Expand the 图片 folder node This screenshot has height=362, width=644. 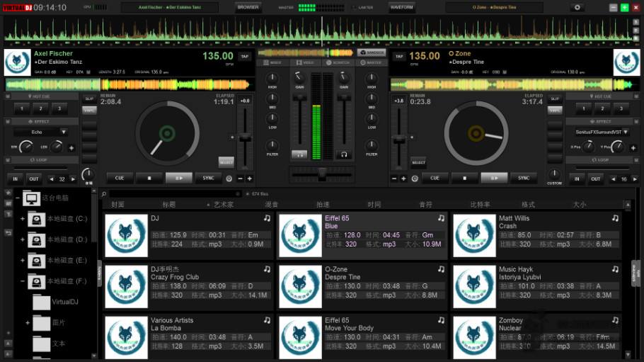pyautogui.click(x=28, y=323)
